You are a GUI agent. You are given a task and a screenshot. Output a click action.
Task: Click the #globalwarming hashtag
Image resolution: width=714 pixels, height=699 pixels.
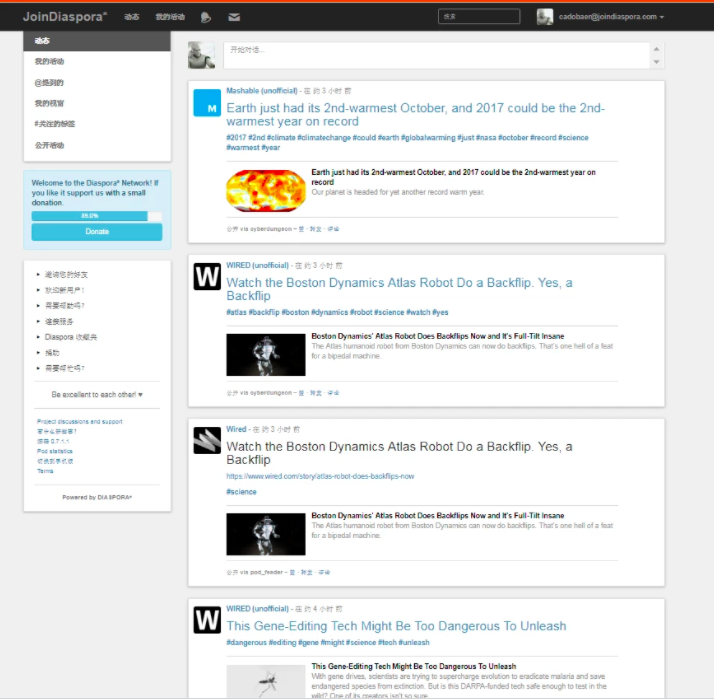pos(428,138)
